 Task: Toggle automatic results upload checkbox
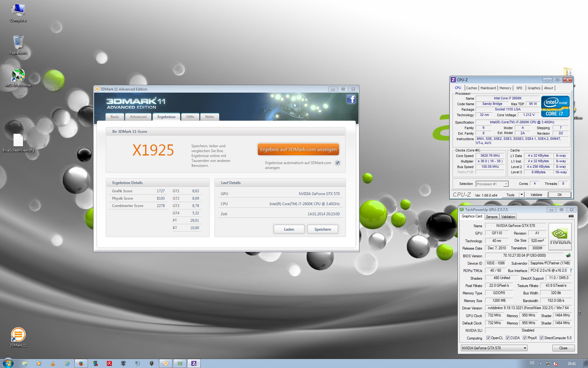[x=337, y=163]
